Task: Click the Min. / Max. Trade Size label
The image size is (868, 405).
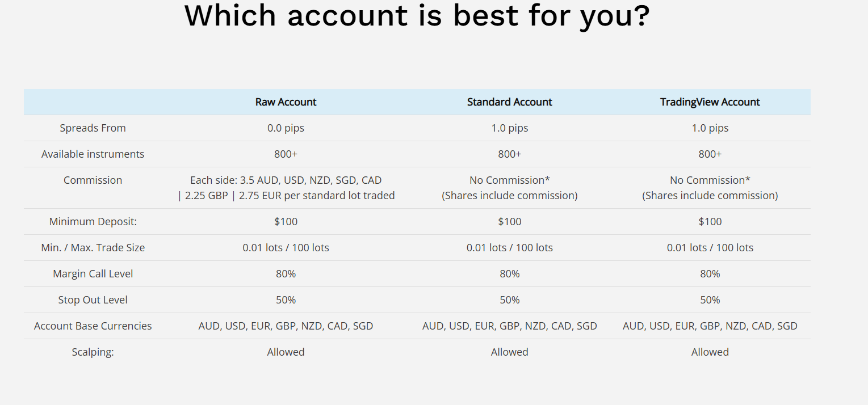Action: [93, 248]
